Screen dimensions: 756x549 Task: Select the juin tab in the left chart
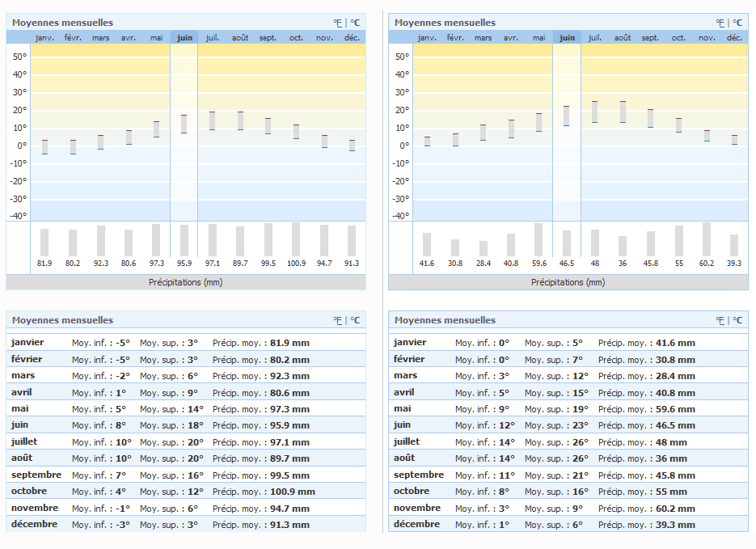coord(184,37)
